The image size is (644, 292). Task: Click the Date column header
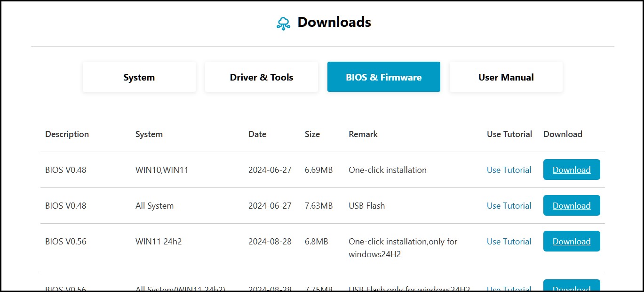coord(257,134)
